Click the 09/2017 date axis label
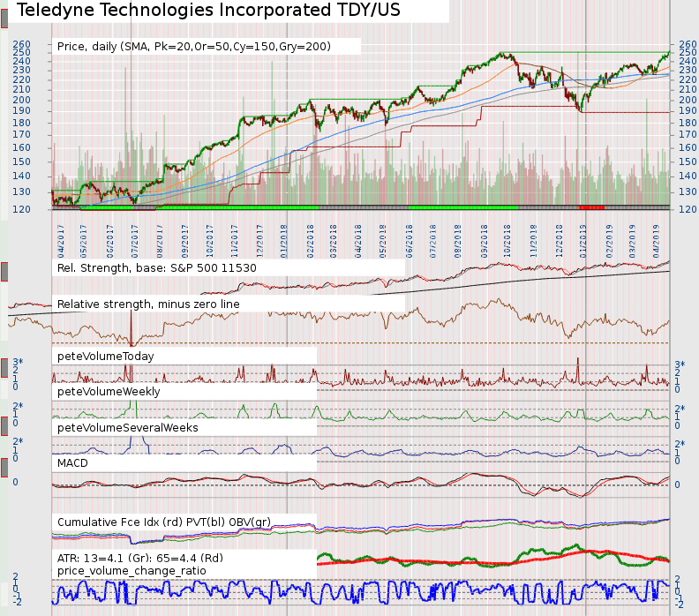 [185, 241]
